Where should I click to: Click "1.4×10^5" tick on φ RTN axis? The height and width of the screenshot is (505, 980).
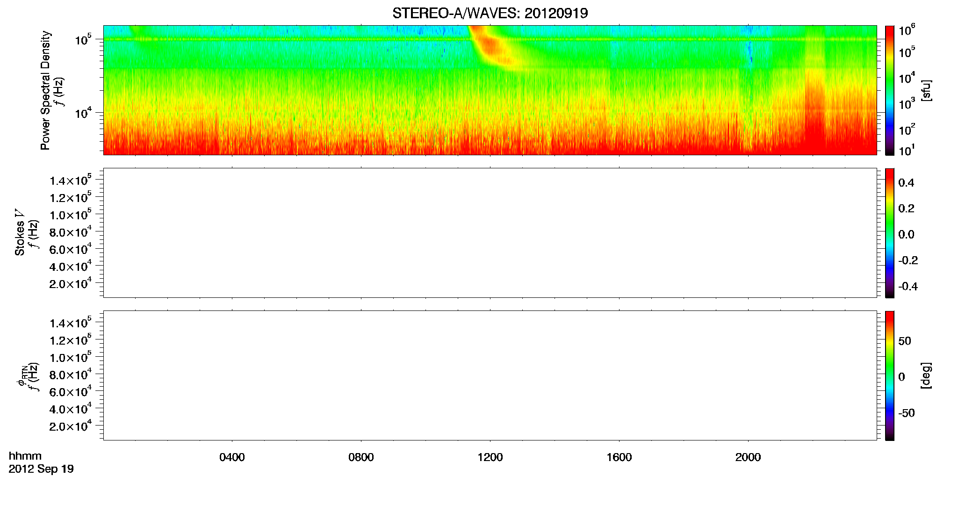tap(71, 323)
